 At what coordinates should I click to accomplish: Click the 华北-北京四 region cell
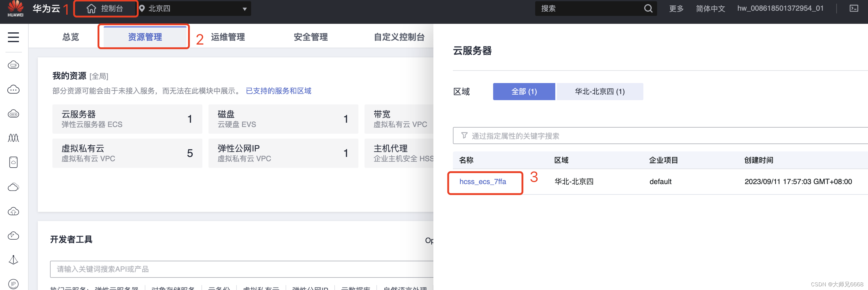pos(574,182)
